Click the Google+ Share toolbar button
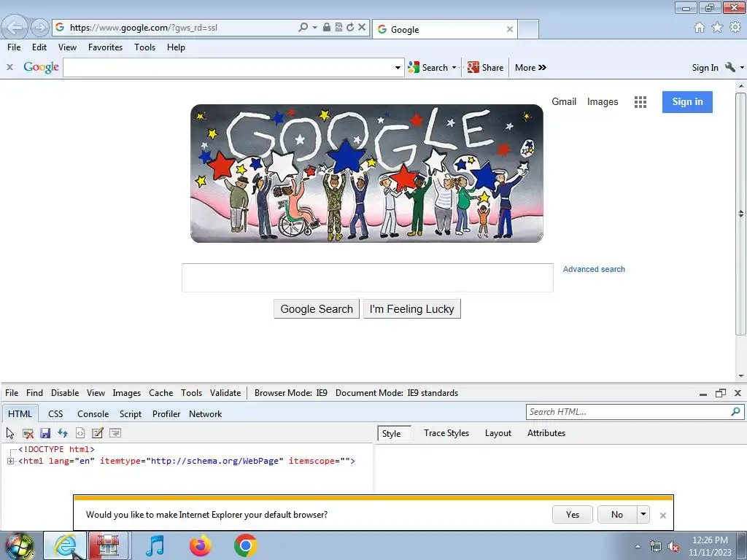This screenshot has height=560, width=747. click(x=485, y=68)
